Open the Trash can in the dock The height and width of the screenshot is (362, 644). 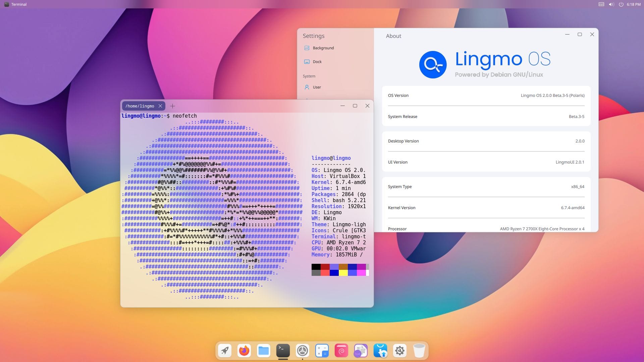[419, 351]
